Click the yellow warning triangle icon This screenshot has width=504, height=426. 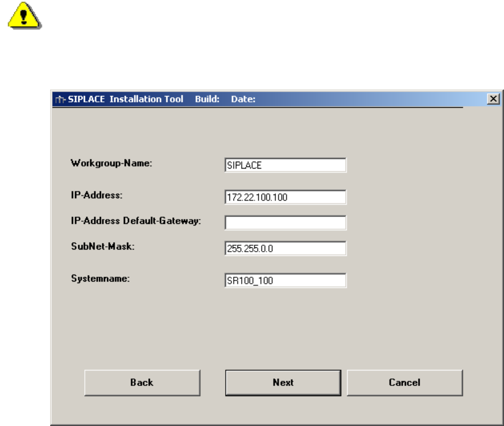coord(25,16)
